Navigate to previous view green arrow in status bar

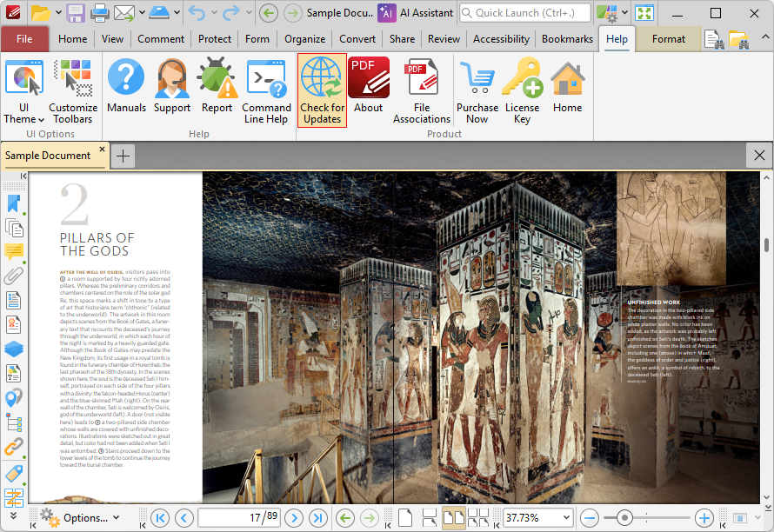[x=345, y=518]
